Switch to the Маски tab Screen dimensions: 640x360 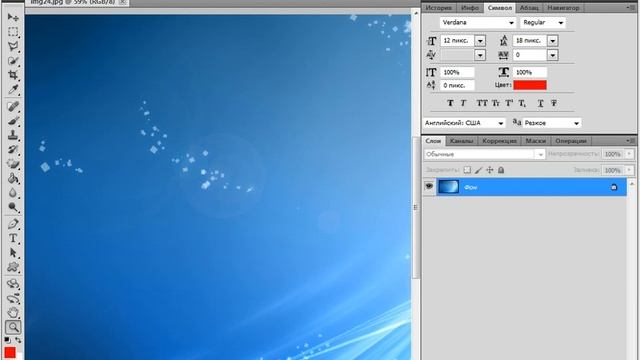point(536,141)
